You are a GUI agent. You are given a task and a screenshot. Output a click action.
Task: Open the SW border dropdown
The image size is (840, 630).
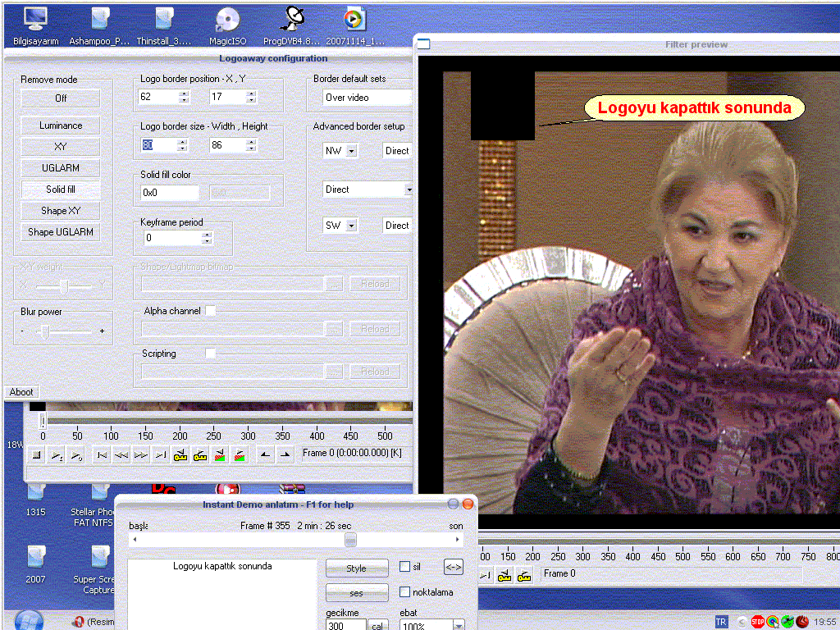point(340,226)
